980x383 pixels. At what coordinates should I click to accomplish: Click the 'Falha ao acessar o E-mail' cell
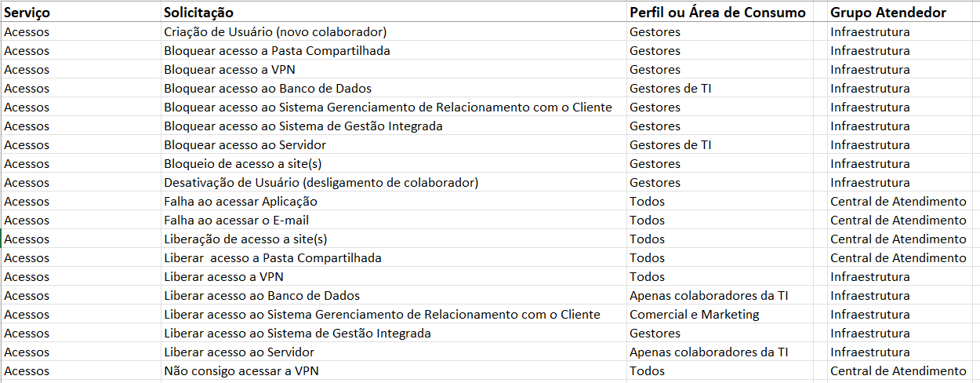click(236, 221)
